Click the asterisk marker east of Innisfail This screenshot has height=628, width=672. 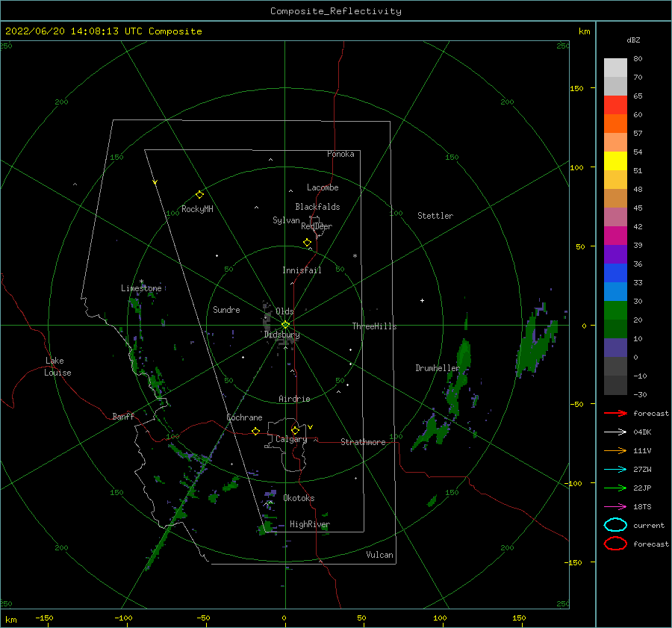coord(355,256)
